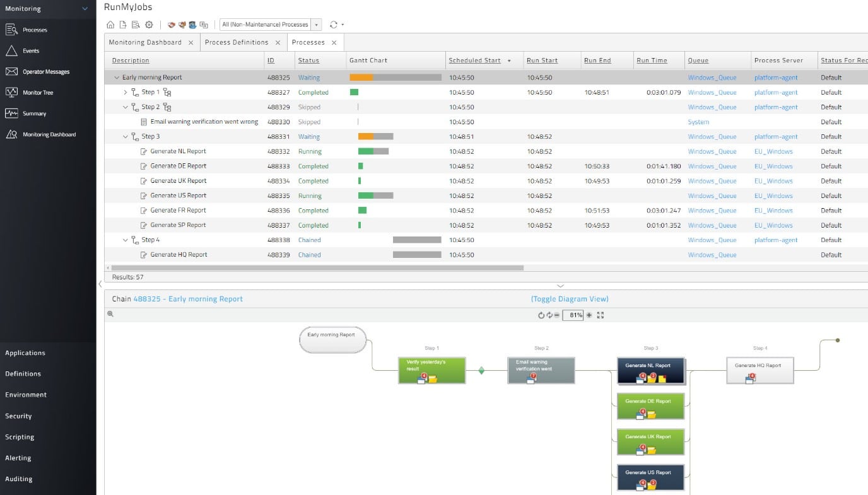Click the Toggle Diagram View link
The image size is (868, 495).
click(x=570, y=299)
